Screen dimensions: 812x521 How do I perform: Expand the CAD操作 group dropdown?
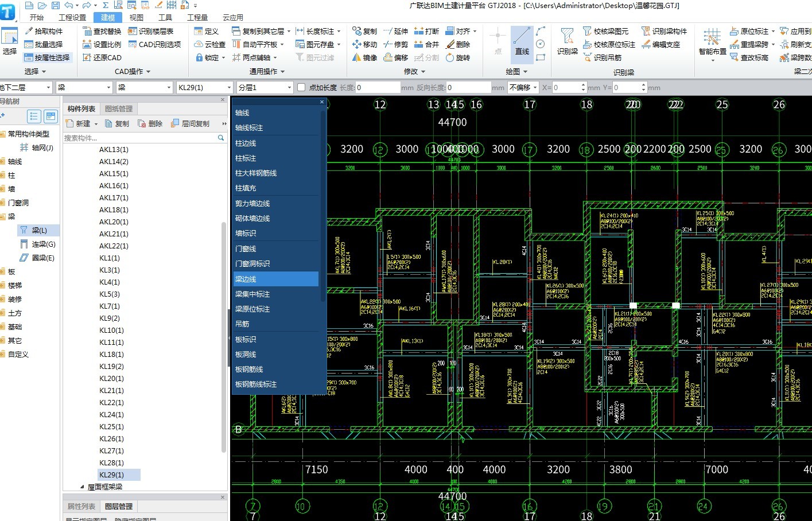point(133,72)
